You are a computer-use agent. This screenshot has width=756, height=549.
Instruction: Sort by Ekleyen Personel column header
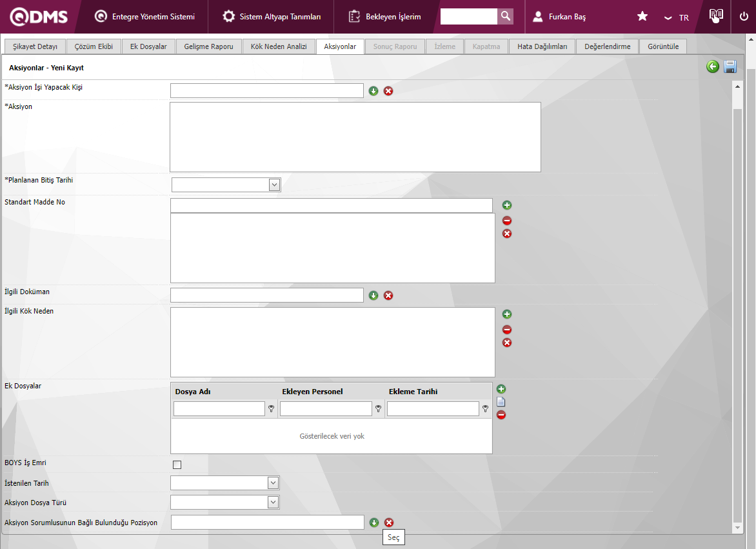(x=312, y=392)
